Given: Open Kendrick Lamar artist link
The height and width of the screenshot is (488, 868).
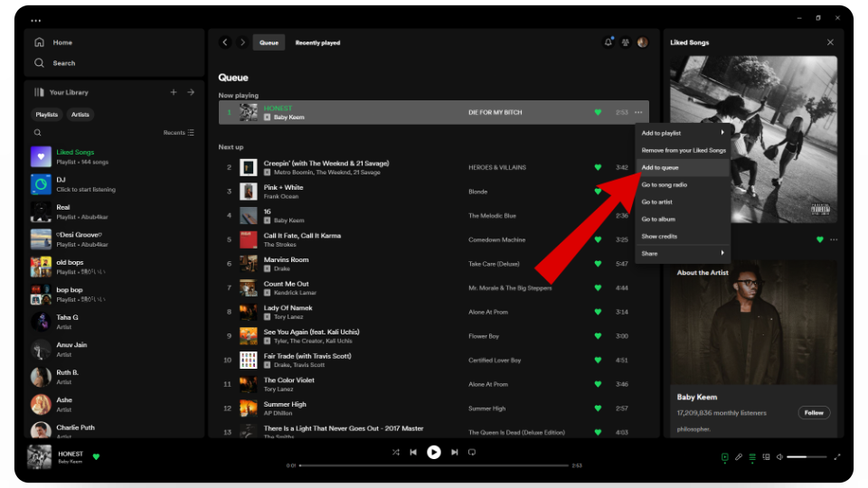Looking at the screenshot, I should click(x=295, y=293).
